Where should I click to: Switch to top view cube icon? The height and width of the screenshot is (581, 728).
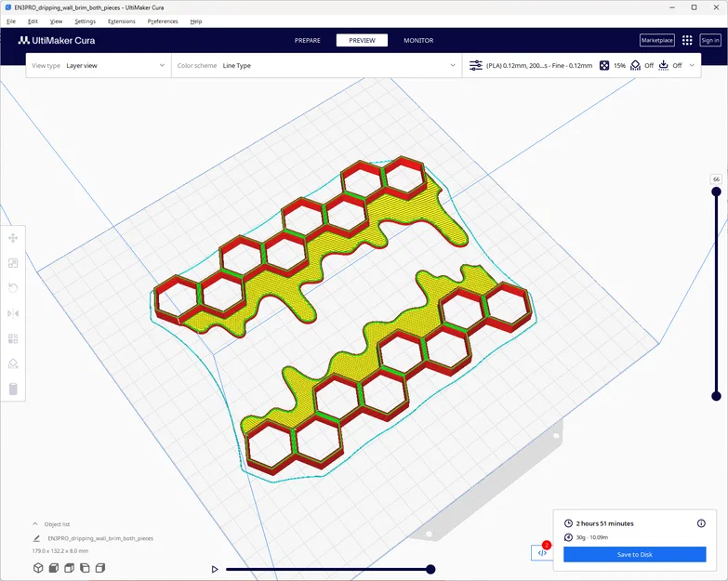[69, 568]
